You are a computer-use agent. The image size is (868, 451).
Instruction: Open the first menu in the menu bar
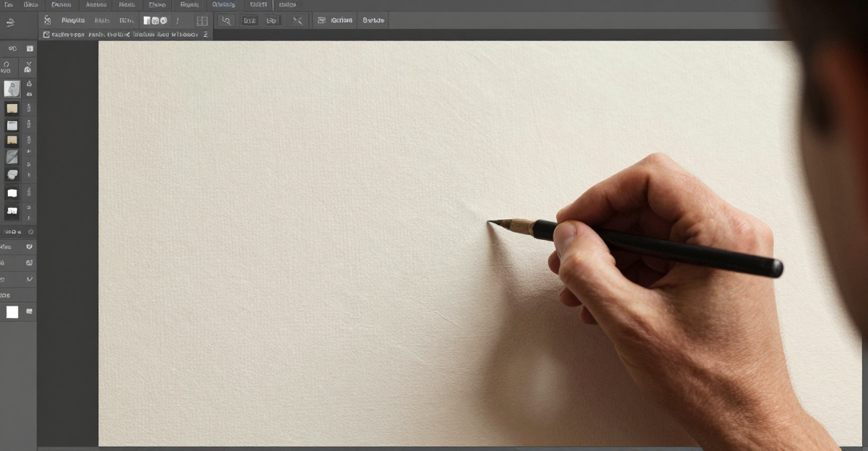pyautogui.click(x=9, y=4)
